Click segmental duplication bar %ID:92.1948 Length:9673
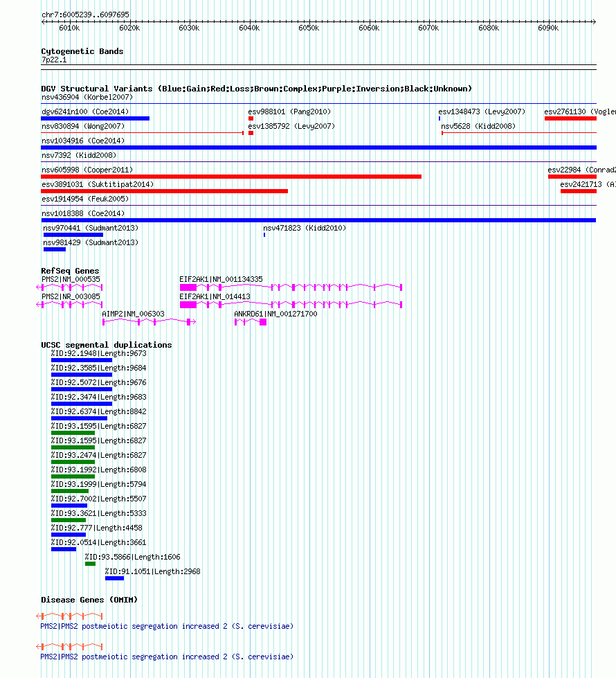The width and height of the screenshot is (616, 678). click(x=82, y=360)
